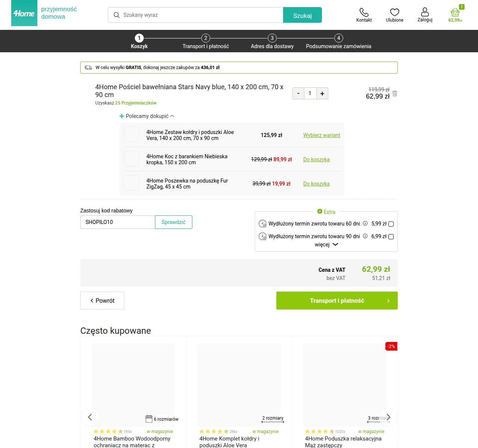Click the 2 rozmiary size label
Viewport: 478px width, 448px height.
[x=273, y=419]
